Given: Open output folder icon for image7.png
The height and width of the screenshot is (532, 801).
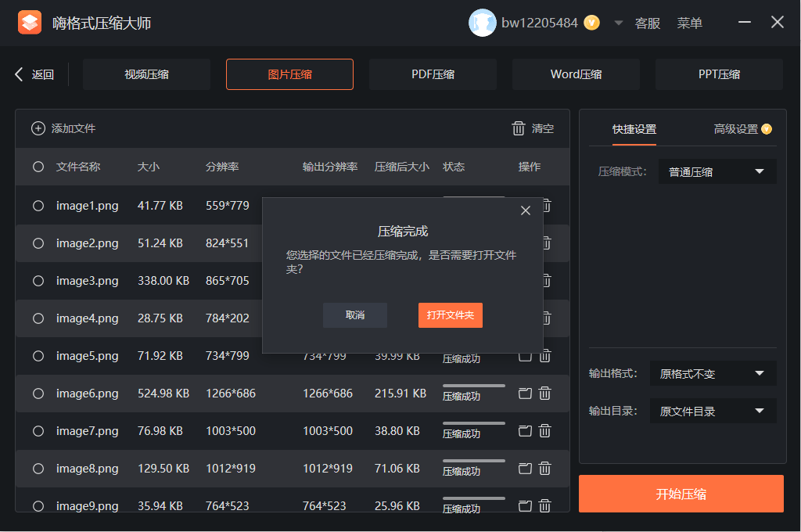Looking at the screenshot, I should 525,431.
